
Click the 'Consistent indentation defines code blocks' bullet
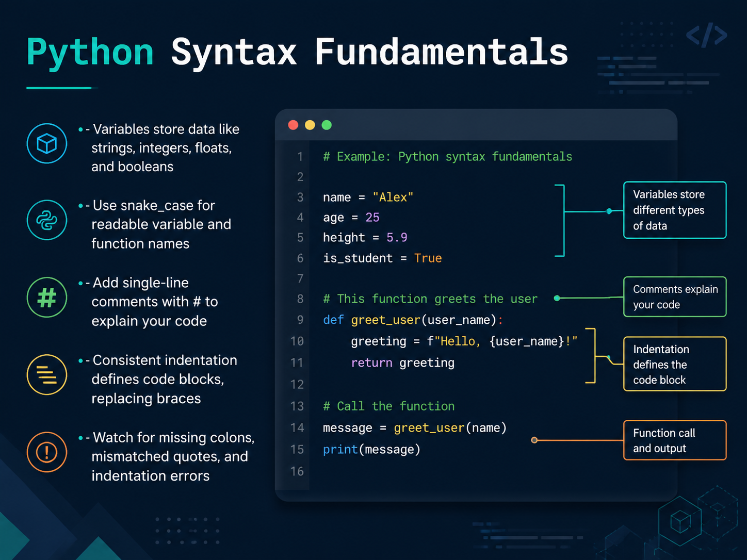[x=158, y=379]
